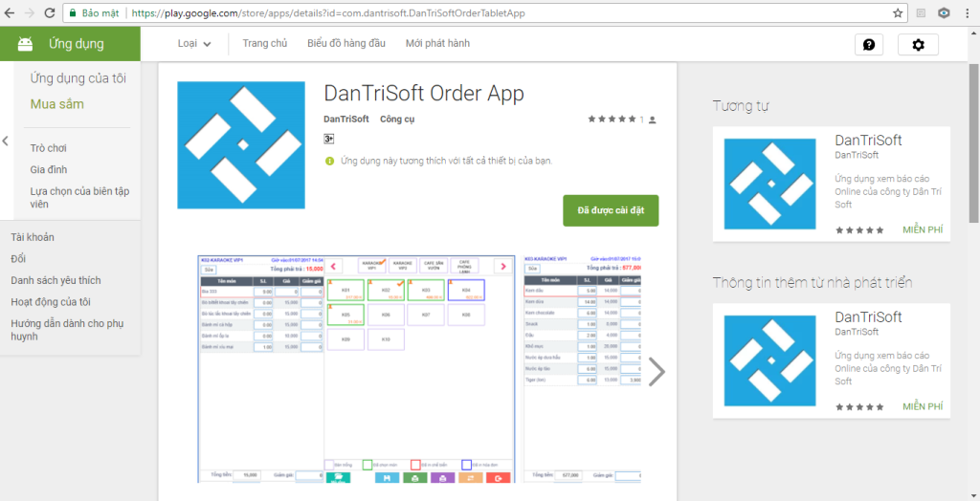
Task: Click the page vertical scrollbar
Action: (x=973, y=142)
